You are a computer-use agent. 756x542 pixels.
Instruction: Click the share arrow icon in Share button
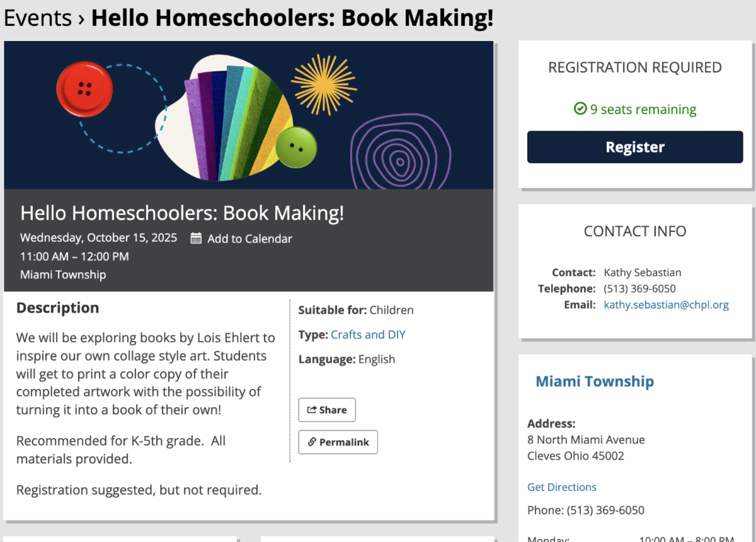coord(311,410)
